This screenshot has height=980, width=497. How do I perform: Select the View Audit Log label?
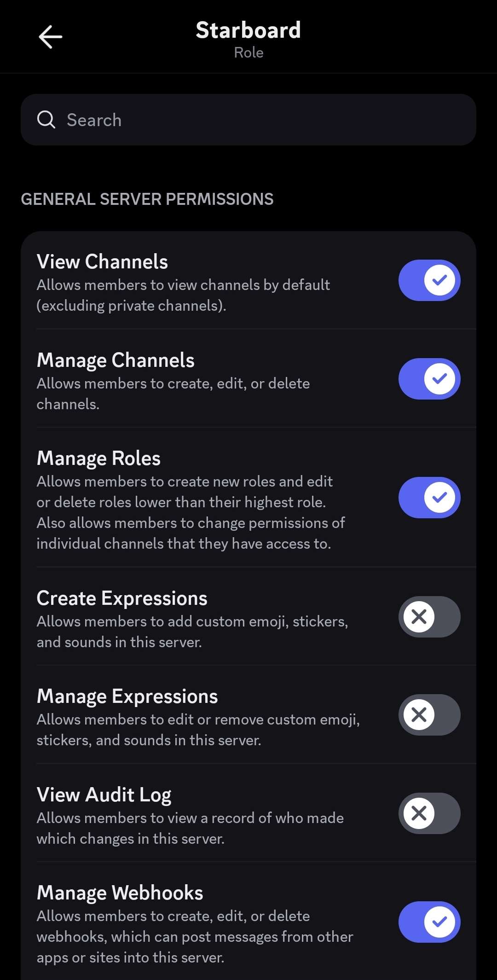[x=104, y=795]
